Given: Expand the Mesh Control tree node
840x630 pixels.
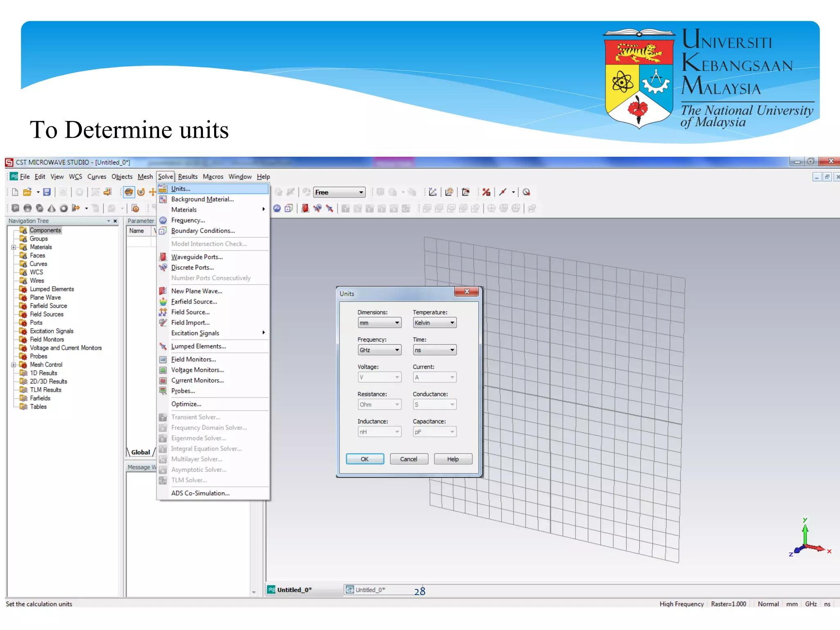Looking at the screenshot, I should coord(14,365).
